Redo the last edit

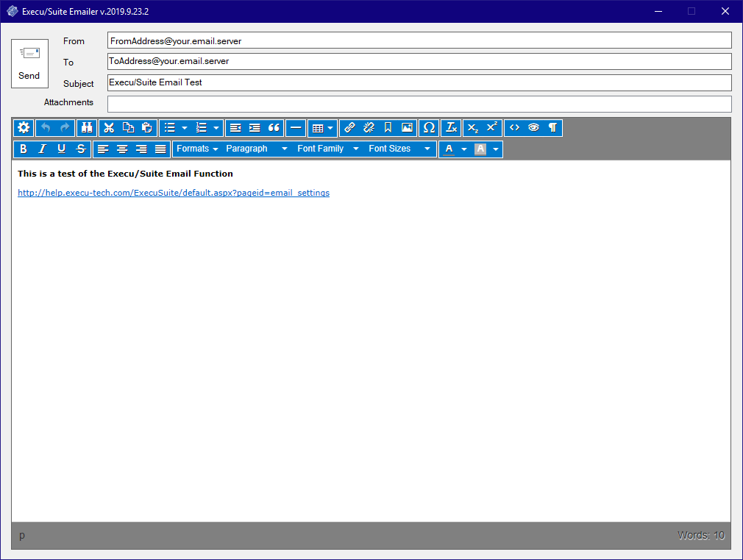pyautogui.click(x=65, y=127)
